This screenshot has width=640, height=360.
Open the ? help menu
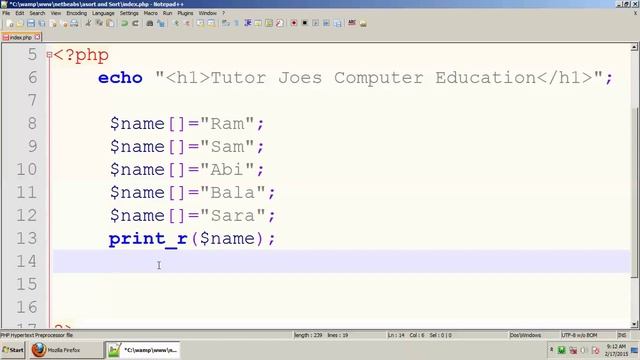[x=224, y=13]
